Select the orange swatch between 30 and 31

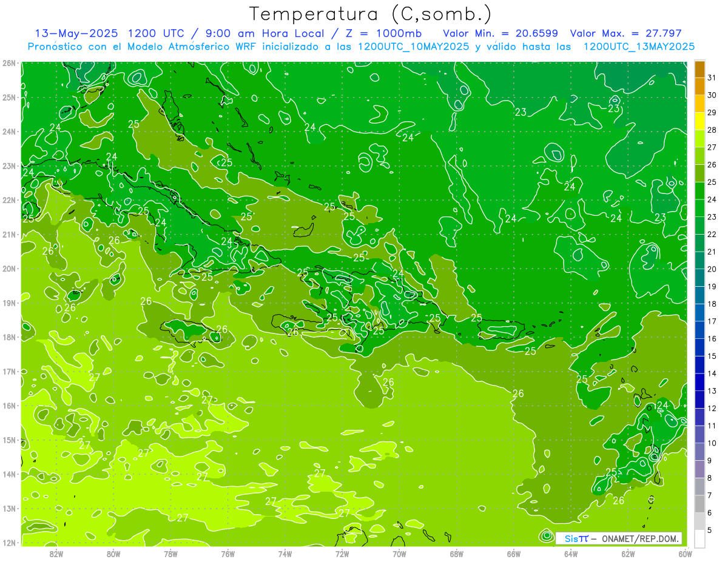pos(699,86)
